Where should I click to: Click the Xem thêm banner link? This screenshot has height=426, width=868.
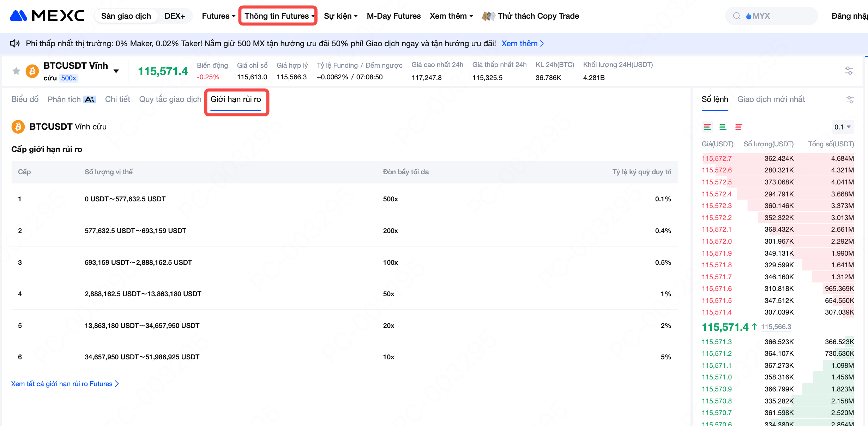tap(522, 43)
